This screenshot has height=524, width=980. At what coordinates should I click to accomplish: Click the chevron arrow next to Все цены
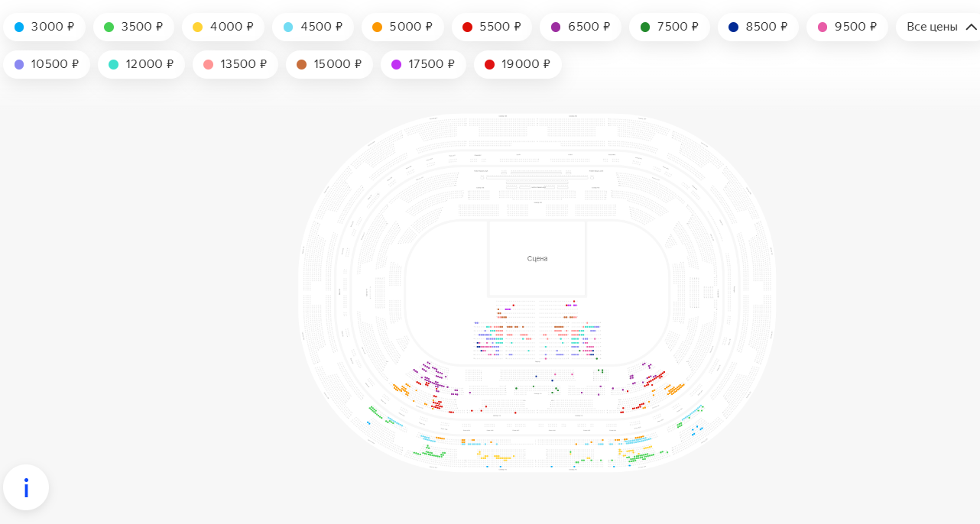click(971, 27)
